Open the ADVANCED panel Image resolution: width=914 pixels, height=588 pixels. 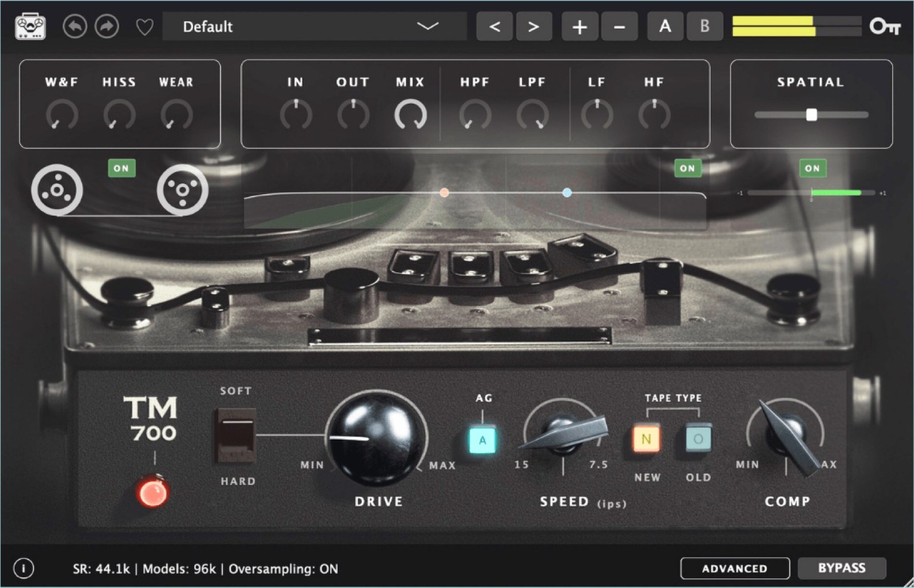click(x=735, y=568)
